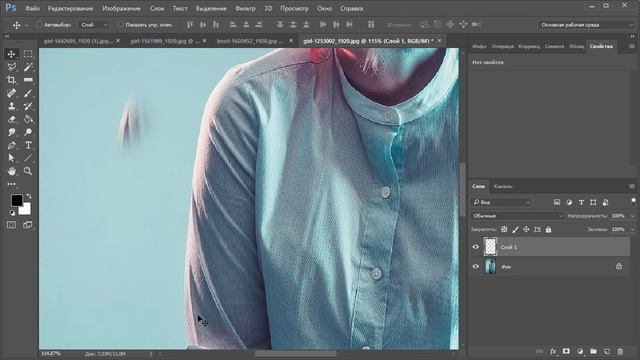Select the Magic Wand tool
The image size is (640, 360).
[28, 67]
